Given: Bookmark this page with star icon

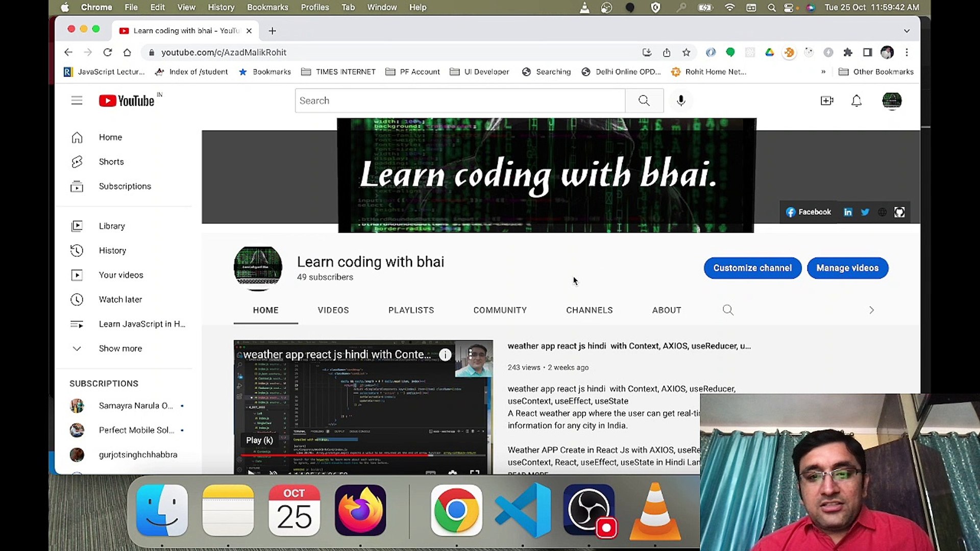Looking at the screenshot, I should coord(686,52).
